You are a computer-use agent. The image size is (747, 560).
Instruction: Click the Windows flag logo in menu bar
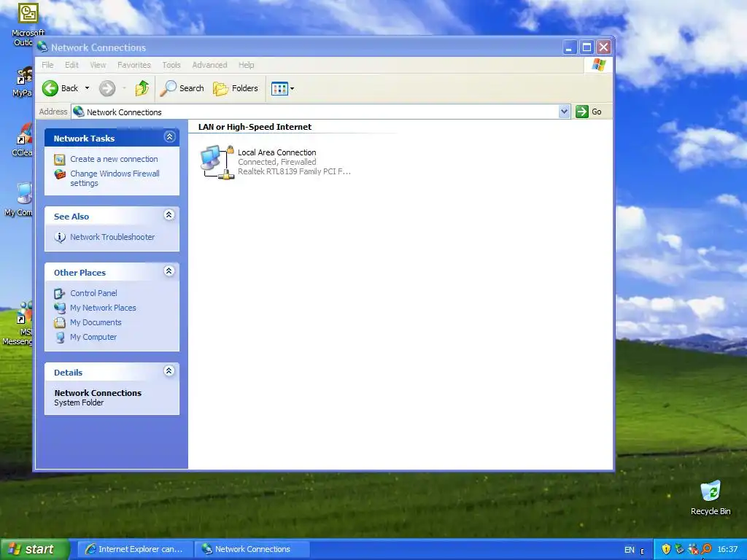598,65
